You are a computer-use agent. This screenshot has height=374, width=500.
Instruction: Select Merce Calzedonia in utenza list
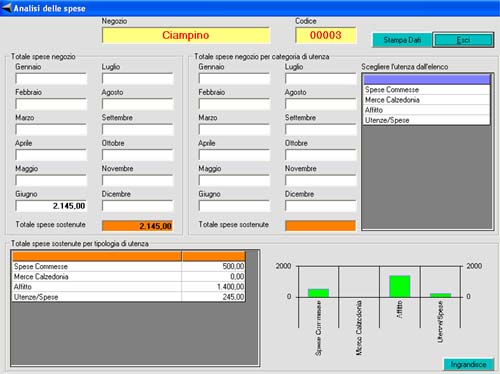point(426,100)
